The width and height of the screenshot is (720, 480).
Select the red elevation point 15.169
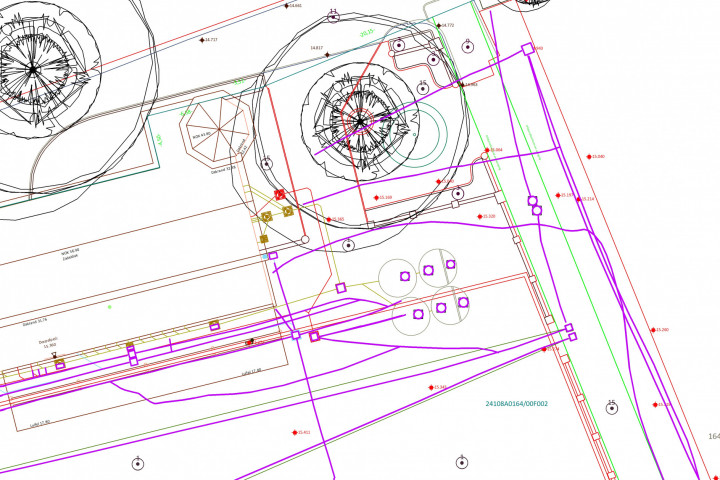377,197
